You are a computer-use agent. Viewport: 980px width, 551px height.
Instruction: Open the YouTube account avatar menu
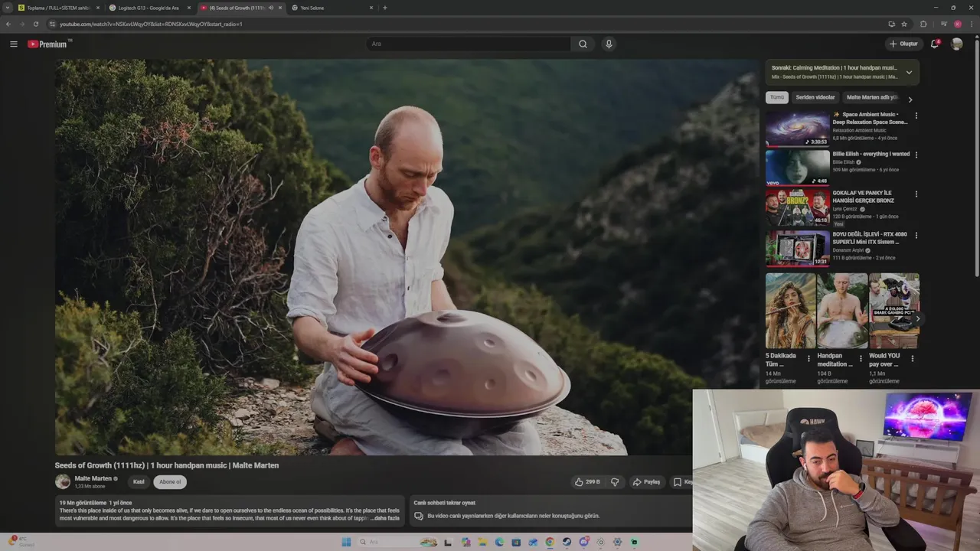(956, 44)
